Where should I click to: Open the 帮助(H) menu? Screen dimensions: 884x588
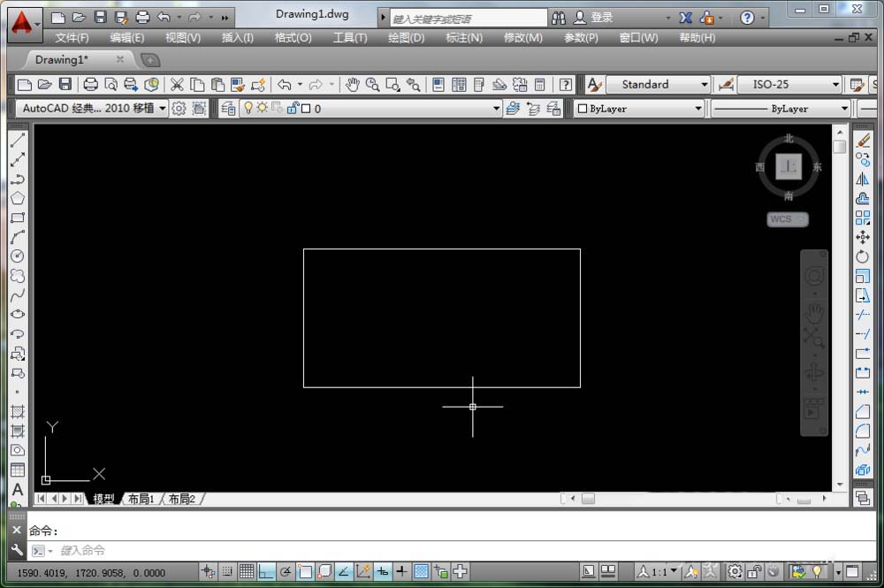pyautogui.click(x=697, y=38)
